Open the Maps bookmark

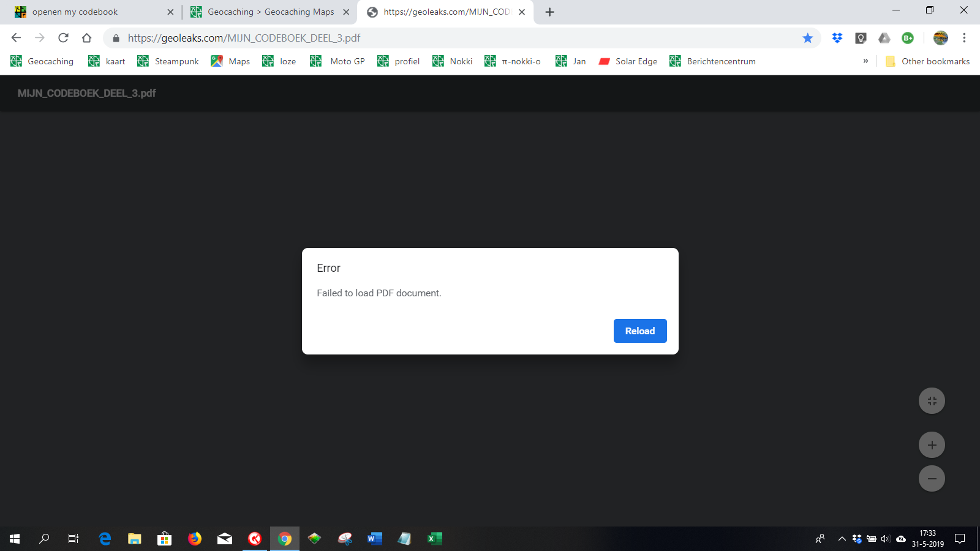click(230, 61)
